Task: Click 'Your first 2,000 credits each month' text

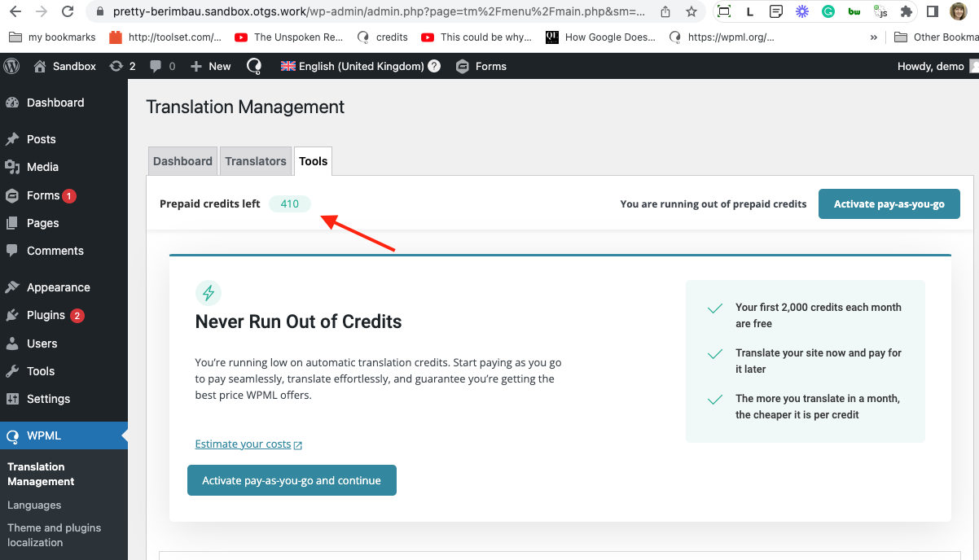Action: point(819,315)
